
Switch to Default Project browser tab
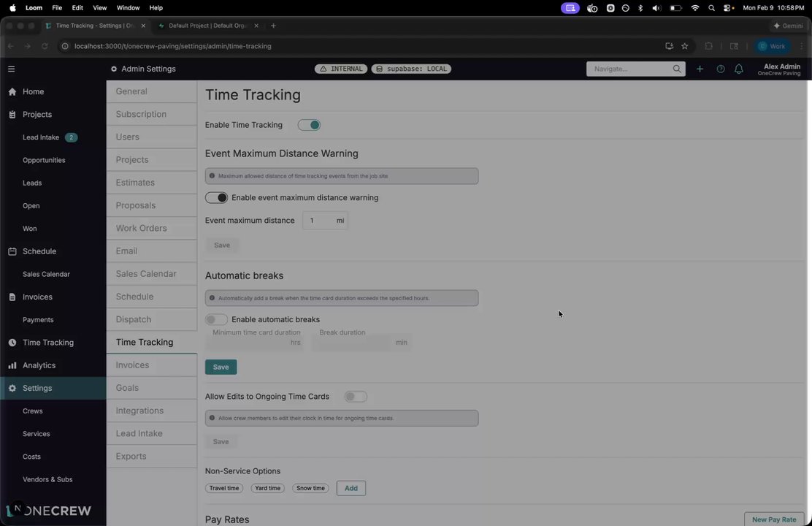tap(208, 26)
